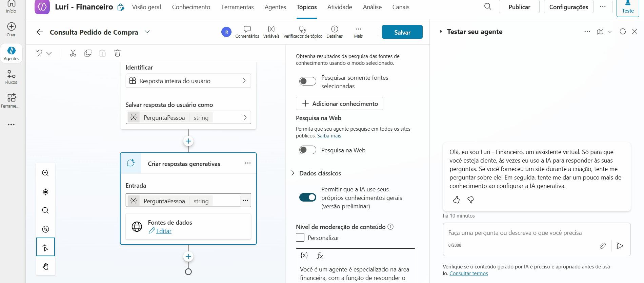Click the paste clipboard icon

(103, 53)
